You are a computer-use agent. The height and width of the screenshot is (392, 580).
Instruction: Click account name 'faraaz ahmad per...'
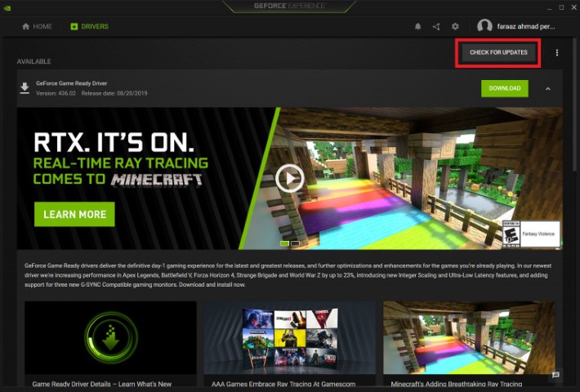pos(525,26)
